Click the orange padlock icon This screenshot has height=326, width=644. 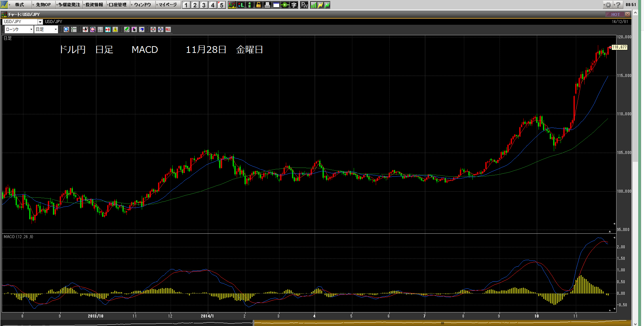pyautogui.click(x=258, y=5)
